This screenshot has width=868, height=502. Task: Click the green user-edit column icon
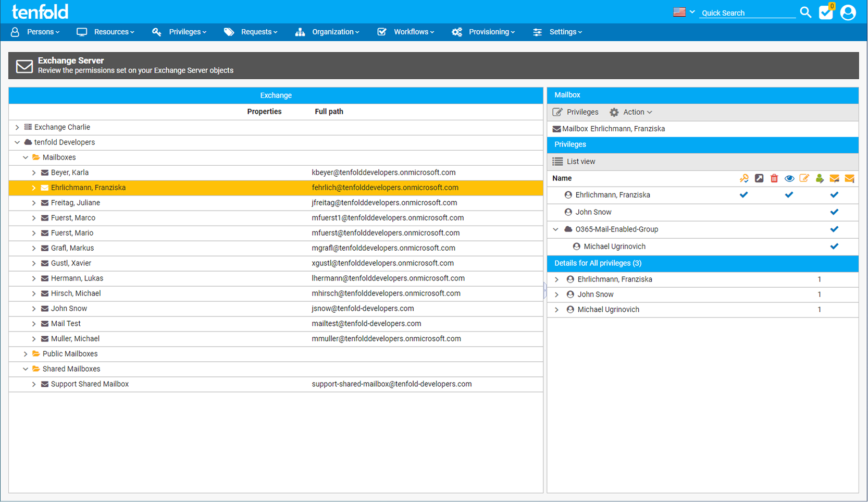820,178
